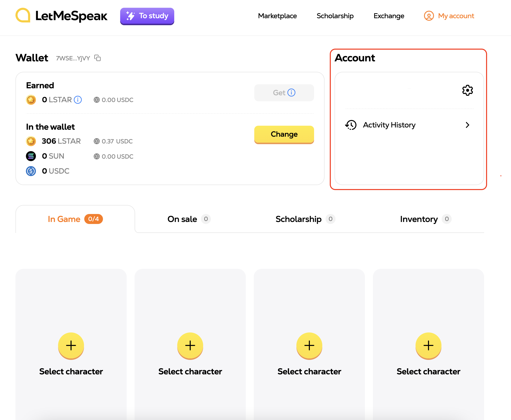Screen dimensions: 511x420
Task: Click the 0 USDC balance in the wallet
Action: (x=56, y=171)
